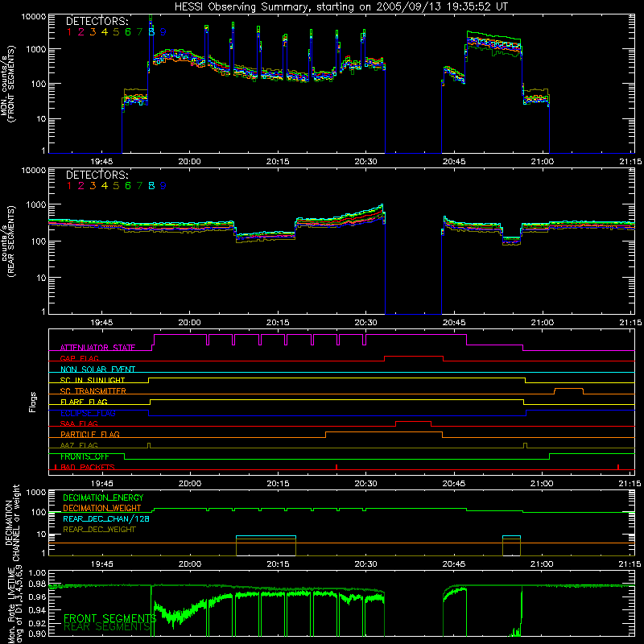Click the SC_IN_SUNLIGHT flag label
Viewport: 644px width, 644px height.
pyautogui.click(x=93, y=380)
